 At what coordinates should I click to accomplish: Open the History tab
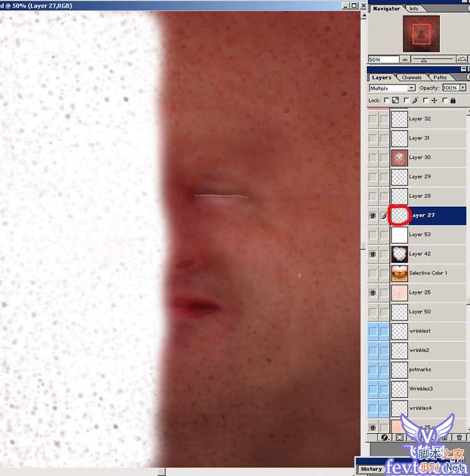tap(372, 469)
